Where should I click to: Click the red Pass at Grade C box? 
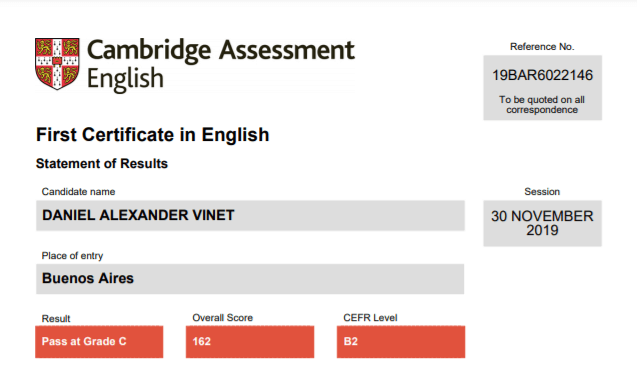tap(99, 342)
